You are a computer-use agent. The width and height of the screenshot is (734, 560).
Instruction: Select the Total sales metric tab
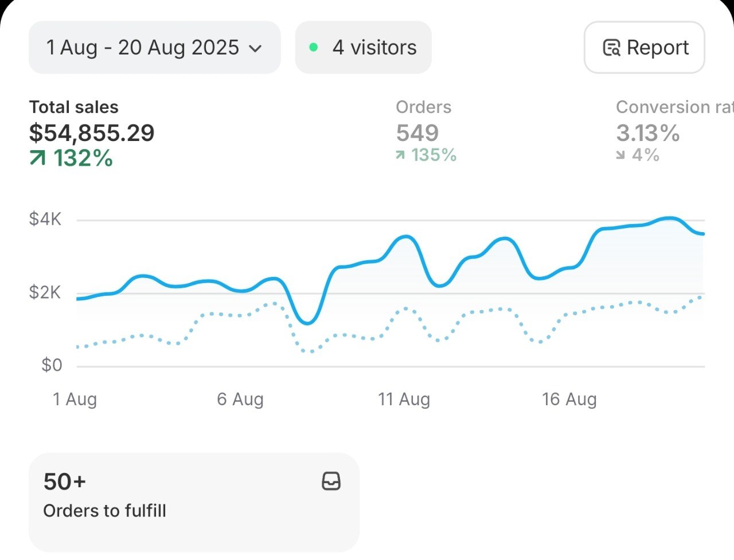[74, 107]
